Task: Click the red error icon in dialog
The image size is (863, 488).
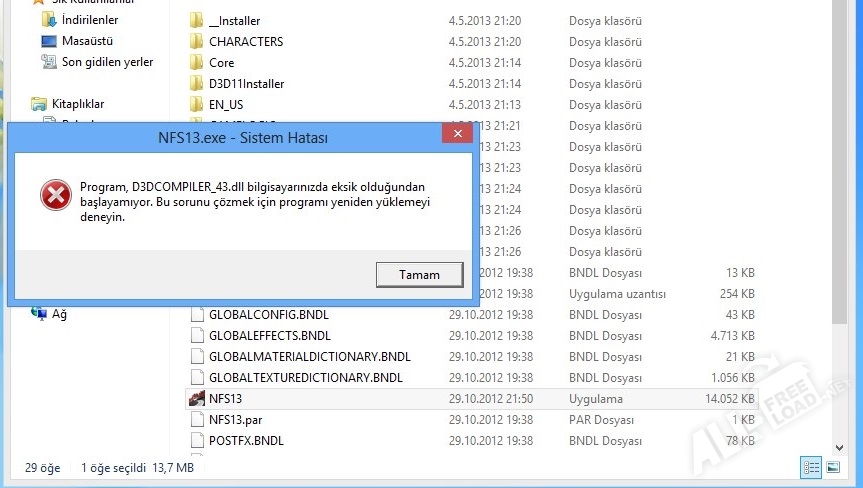Action: pos(55,195)
